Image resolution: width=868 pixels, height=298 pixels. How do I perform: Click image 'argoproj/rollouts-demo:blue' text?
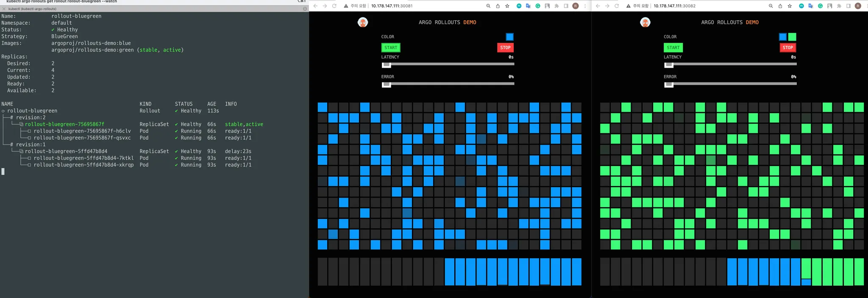(91, 43)
